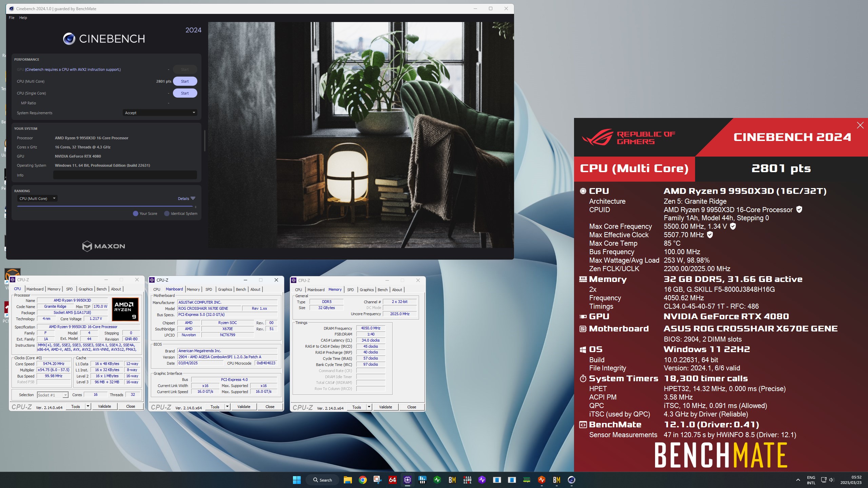Click the rendered room preview image
The height and width of the screenshot is (488, 868).
coord(361,135)
